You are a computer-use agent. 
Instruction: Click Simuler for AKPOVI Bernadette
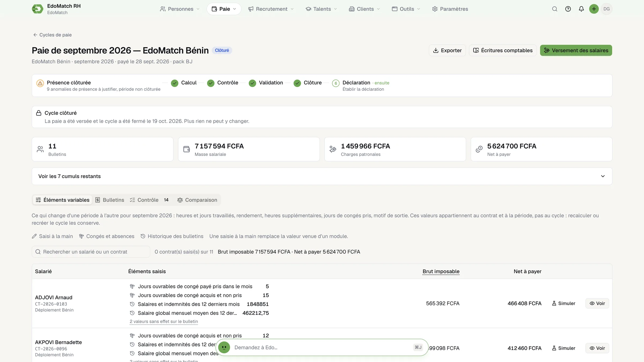pos(563,348)
